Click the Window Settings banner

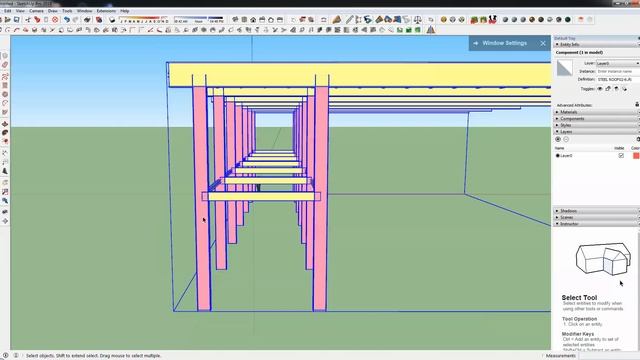click(504, 43)
